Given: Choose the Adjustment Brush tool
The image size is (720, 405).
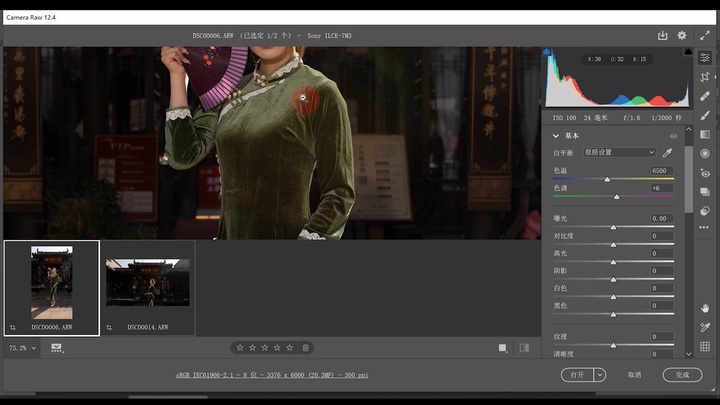Looking at the screenshot, I should tap(705, 115).
